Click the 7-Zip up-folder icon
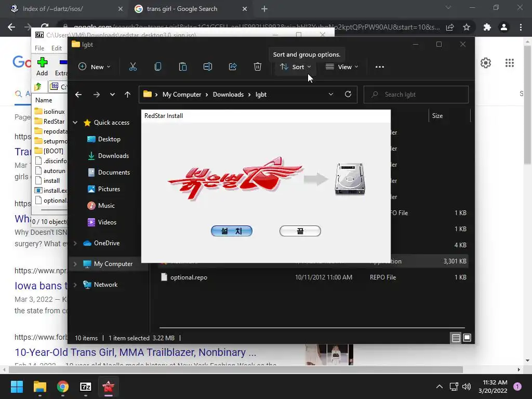532x399 pixels. pos(37,87)
